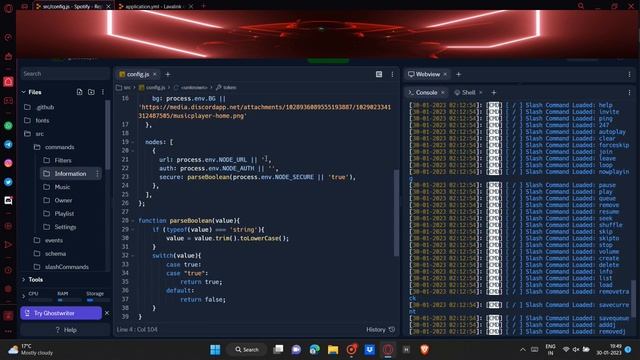The height and width of the screenshot is (360, 640).
Task: Open File Explorer from the taskbar
Action: click(x=333, y=350)
